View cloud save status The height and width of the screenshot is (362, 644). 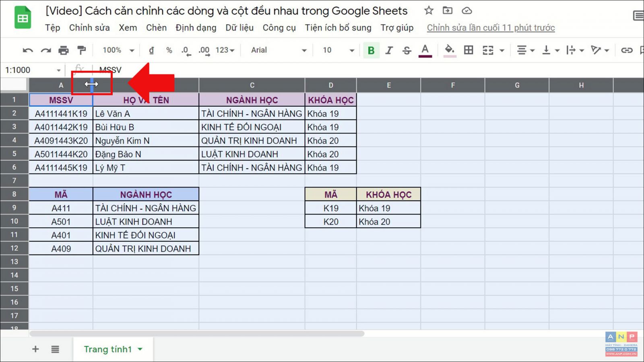(x=466, y=10)
